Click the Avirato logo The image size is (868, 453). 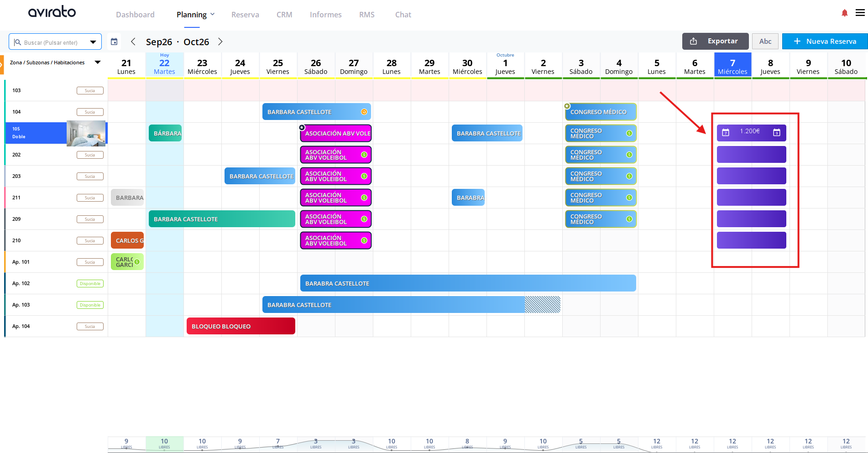pos(52,12)
